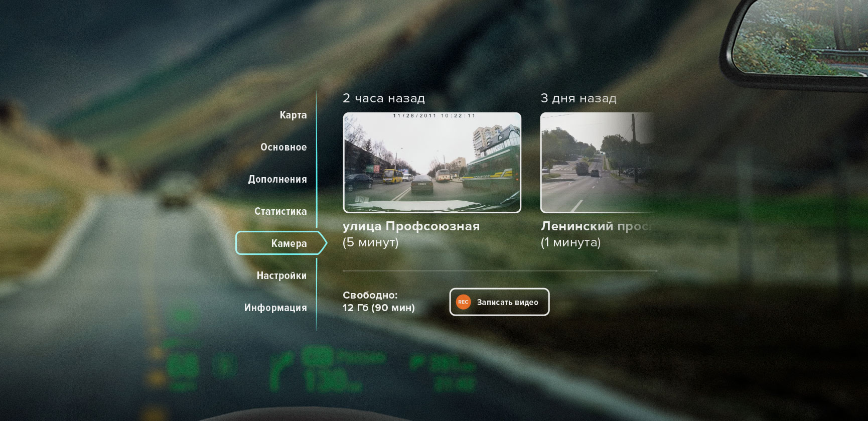Play the улица Профсоюзная video thumbnail
868x421 pixels.
pyautogui.click(x=432, y=163)
